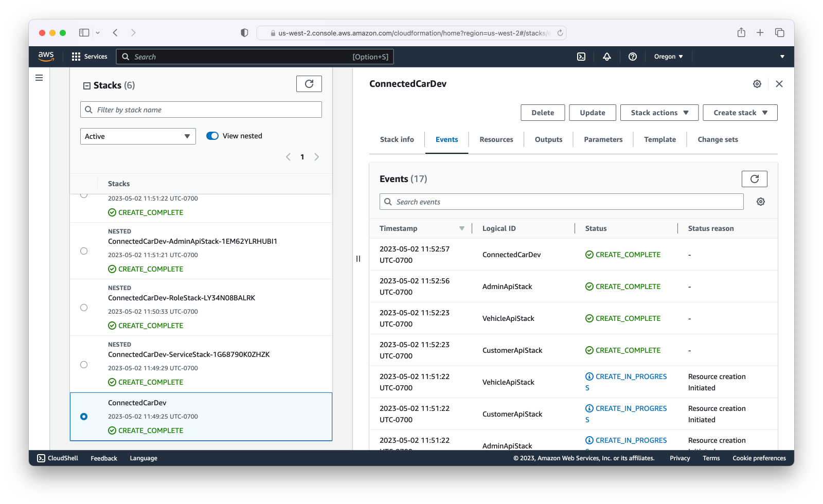Open AWS CloudShell from the top bar

pos(581,57)
